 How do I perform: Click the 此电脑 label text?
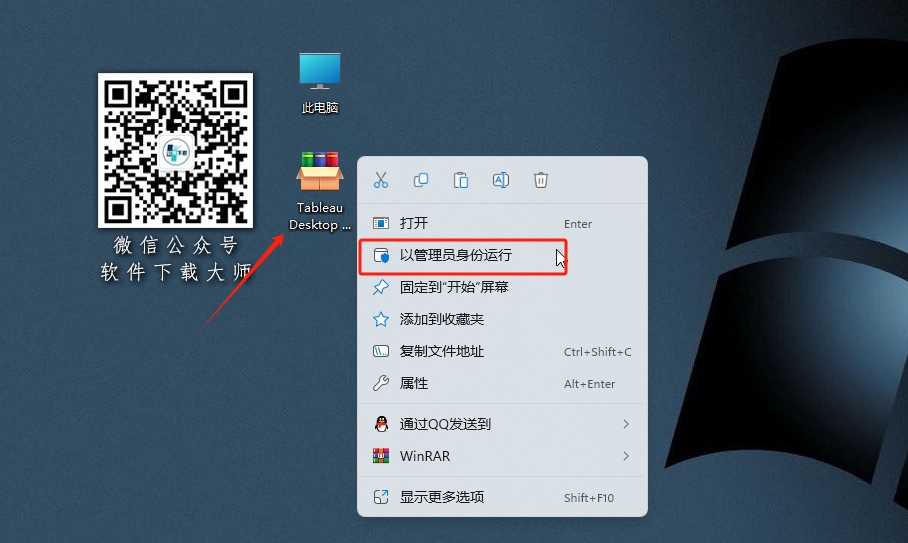pyautogui.click(x=320, y=108)
